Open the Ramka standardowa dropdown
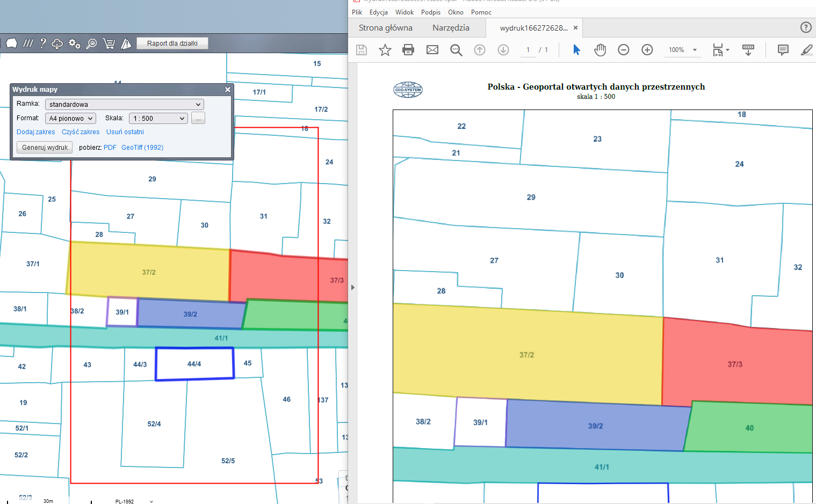 click(125, 104)
